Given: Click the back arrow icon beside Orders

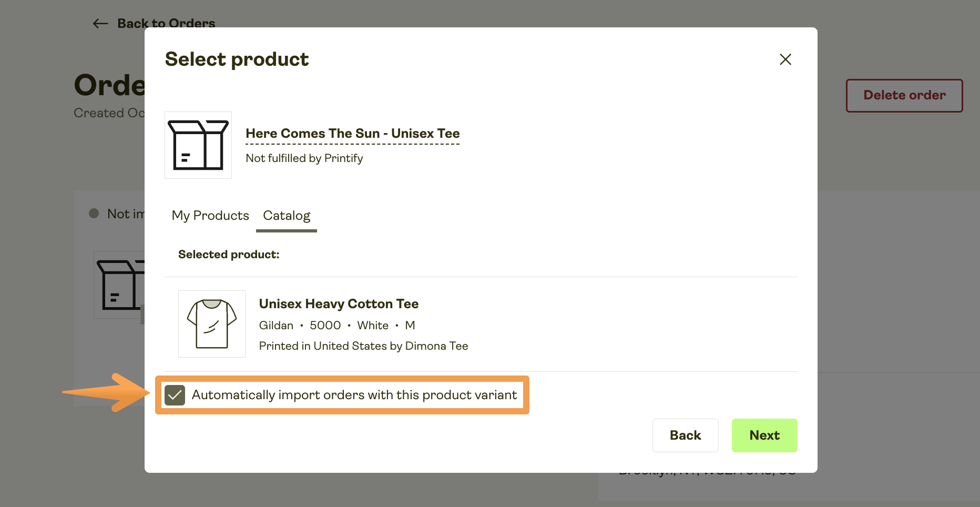Looking at the screenshot, I should point(100,24).
